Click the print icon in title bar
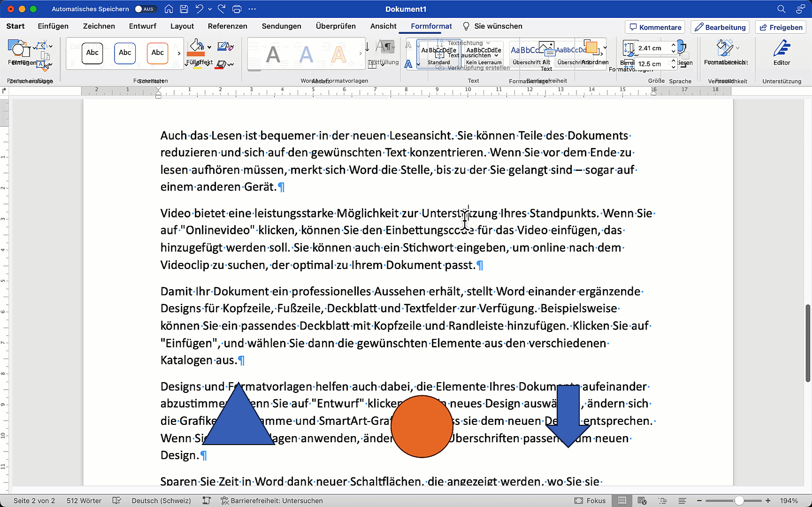The image size is (812, 507). (x=237, y=9)
